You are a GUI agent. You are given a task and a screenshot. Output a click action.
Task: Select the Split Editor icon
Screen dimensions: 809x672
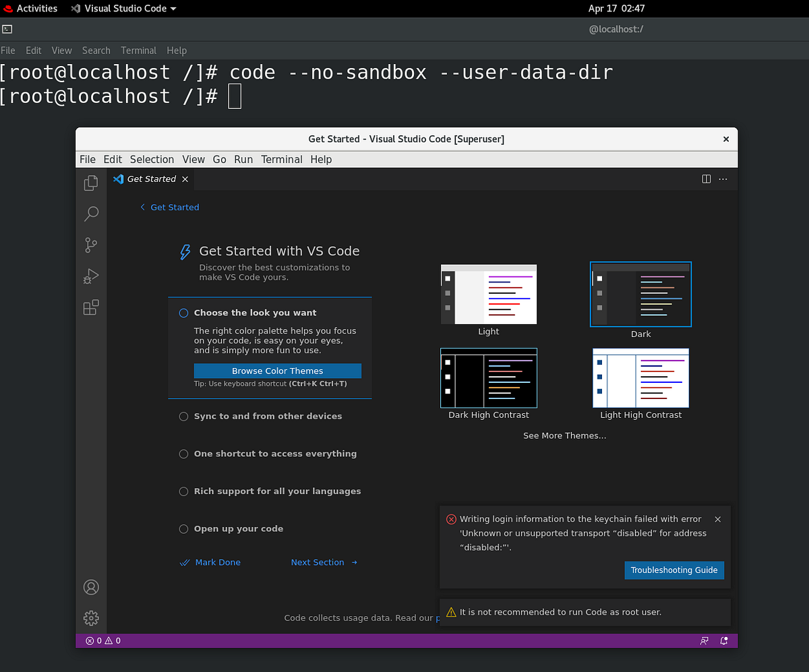[x=705, y=179]
